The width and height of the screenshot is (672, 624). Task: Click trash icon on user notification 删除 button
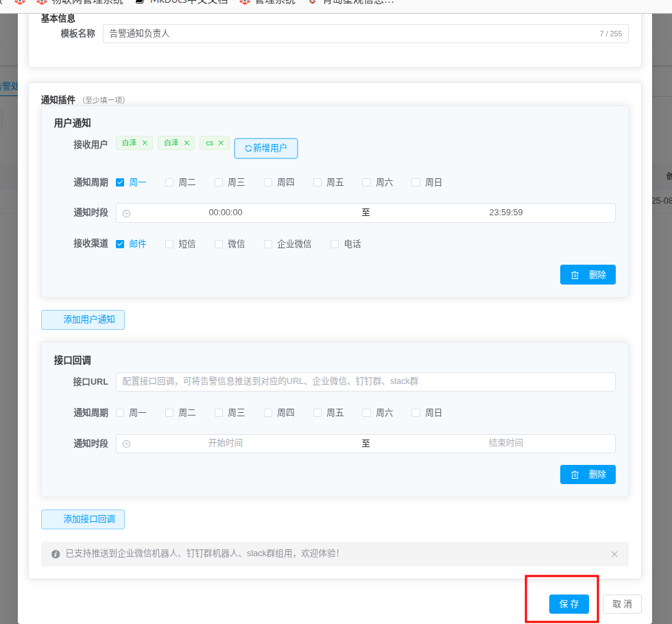click(575, 274)
